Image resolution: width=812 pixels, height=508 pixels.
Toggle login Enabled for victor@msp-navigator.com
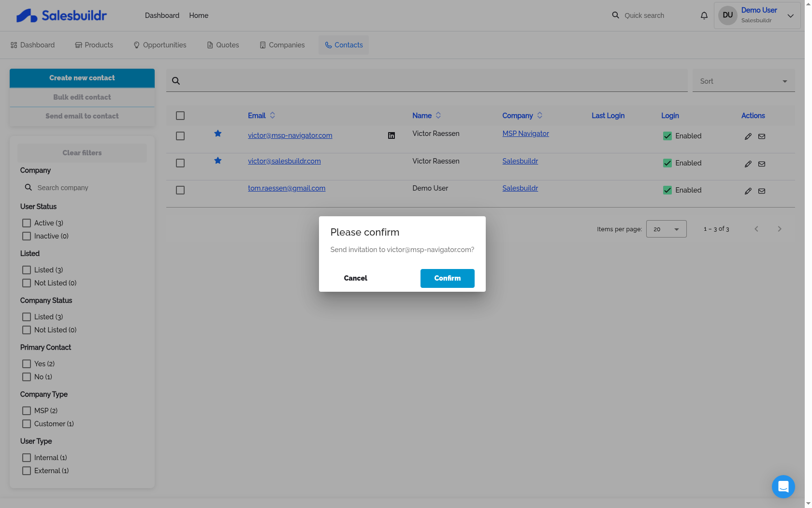[x=667, y=136]
